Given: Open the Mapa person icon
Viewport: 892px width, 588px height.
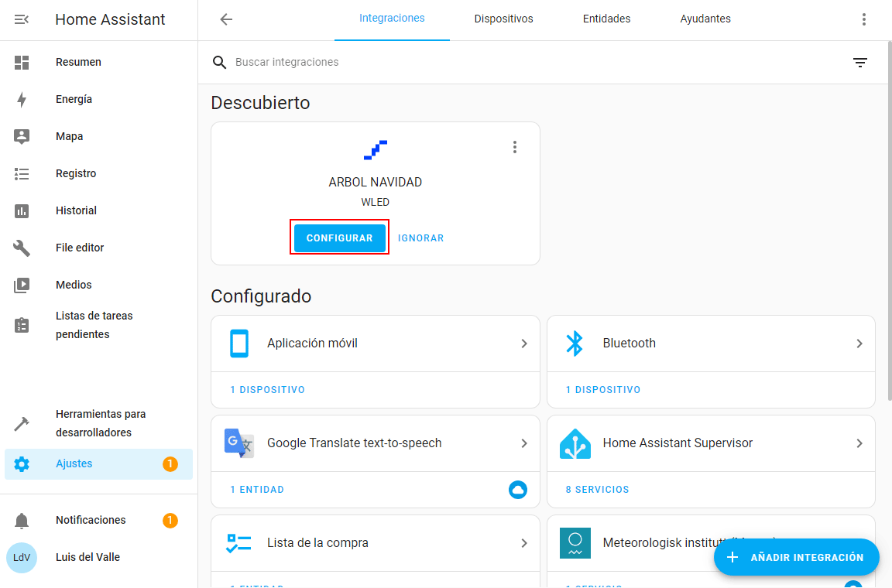Looking at the screenshot, I should [22, 136].
